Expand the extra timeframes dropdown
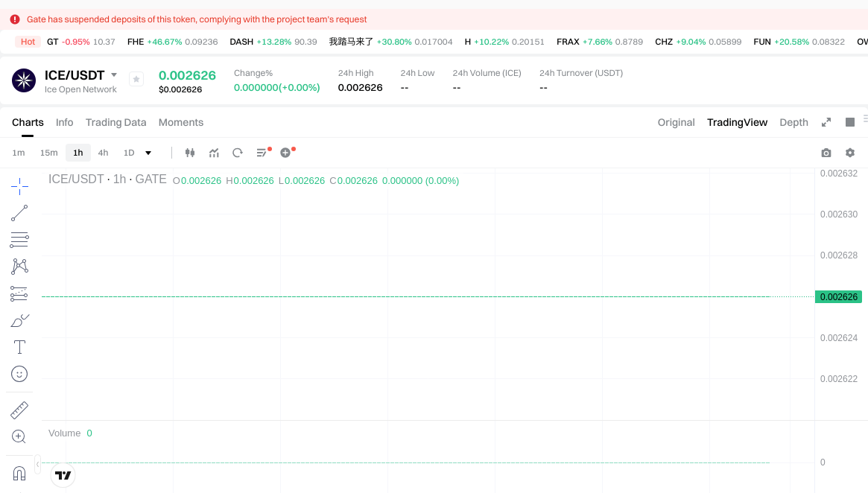 [147, 152]
